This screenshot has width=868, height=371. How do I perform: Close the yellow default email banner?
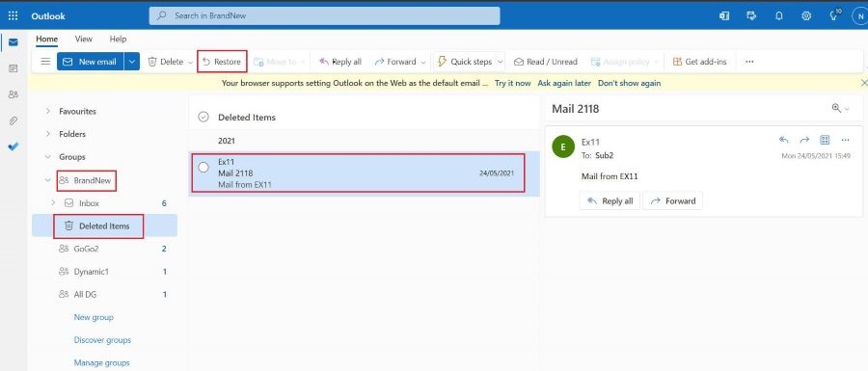(x=864, y=83)
